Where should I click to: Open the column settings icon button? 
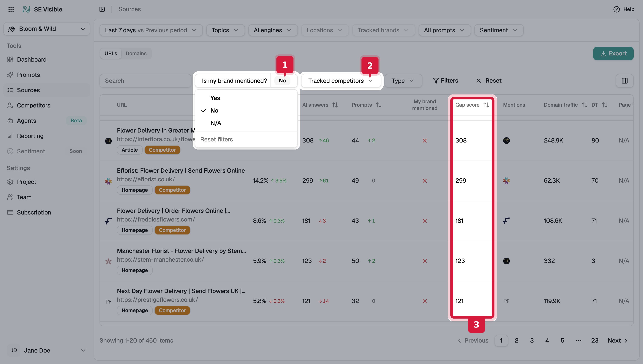[625, 80]
